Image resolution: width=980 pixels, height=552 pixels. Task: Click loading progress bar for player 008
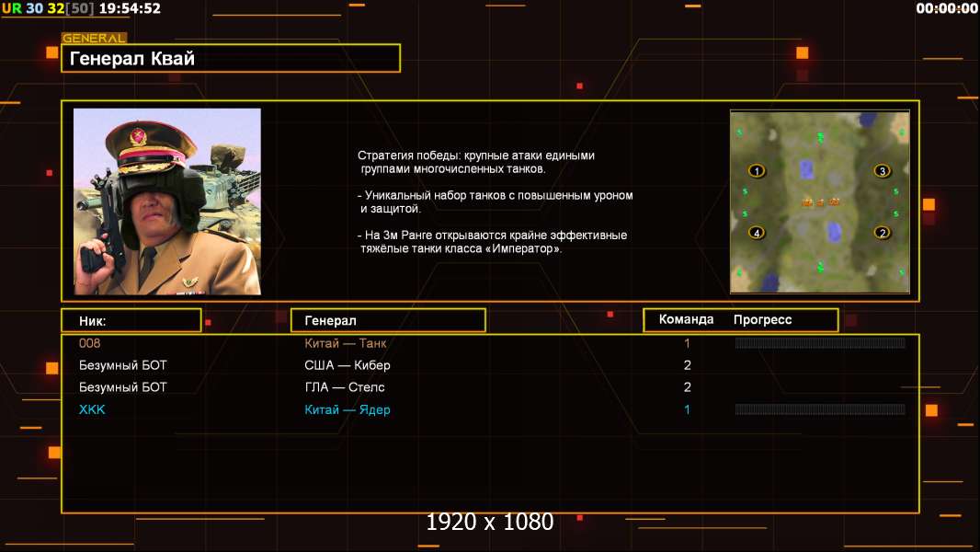(820, 342)
